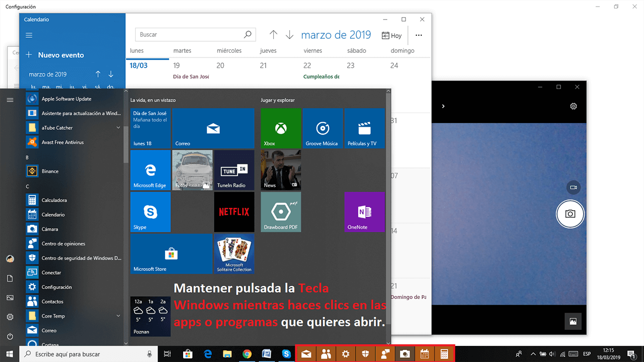Open Avast Free Antivirus from the list
Image resolution: width=644 pixels, height=362 pixels.
pyautogui.click(x=73, y=142)
